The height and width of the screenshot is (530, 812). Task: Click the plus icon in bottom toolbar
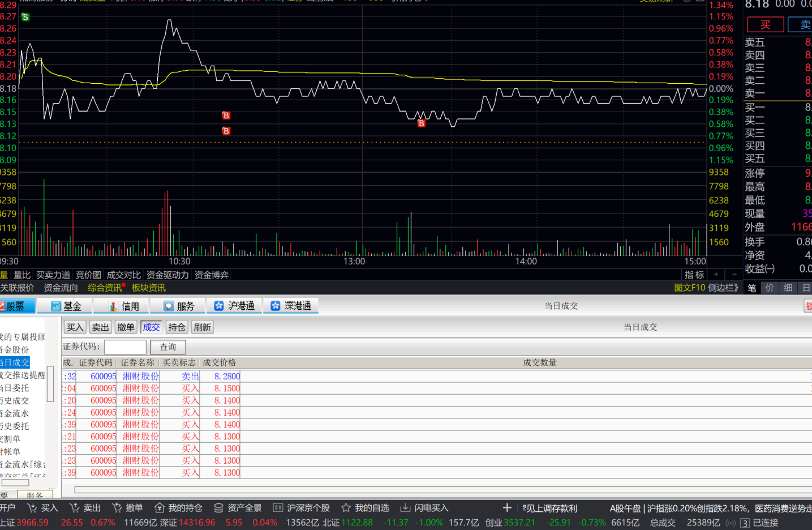coord(507,507)
